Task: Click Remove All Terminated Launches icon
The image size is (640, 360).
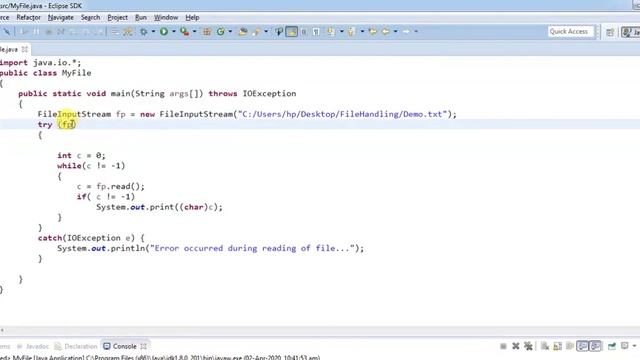Action: 528,347
